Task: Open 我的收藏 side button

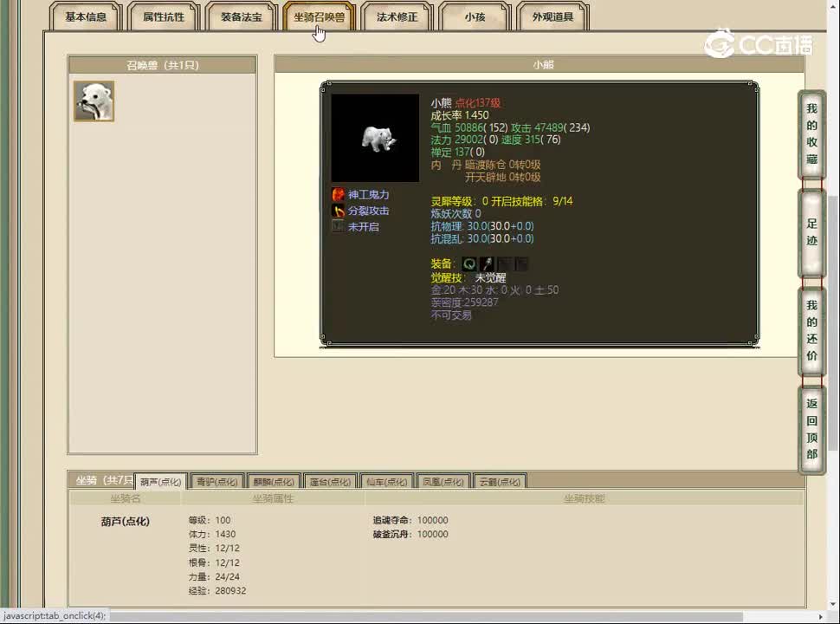Action: [x=811, y=134]
